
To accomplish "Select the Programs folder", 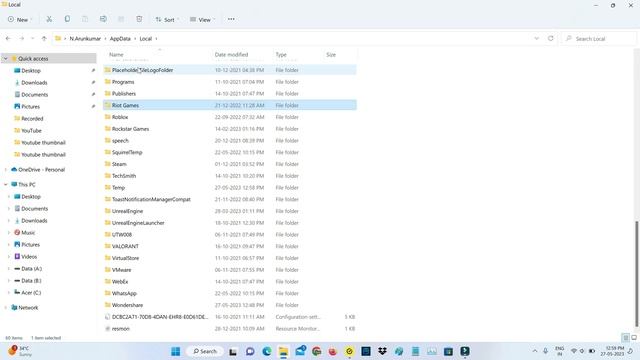I will click(230, 82).
